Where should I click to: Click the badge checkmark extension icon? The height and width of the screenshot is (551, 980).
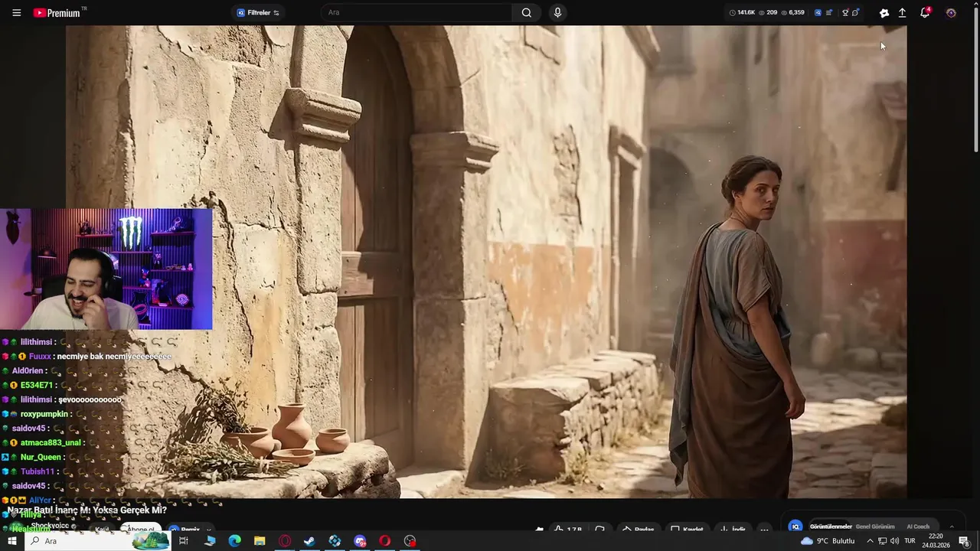coord(884,13)
